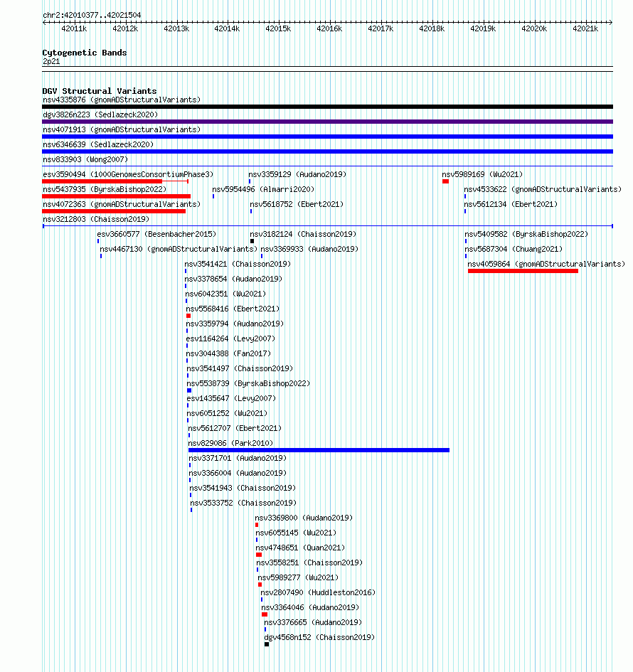Click the nsv4059864 red variant bar
Viewport: 633px width, 672px height.
point(523,271)
